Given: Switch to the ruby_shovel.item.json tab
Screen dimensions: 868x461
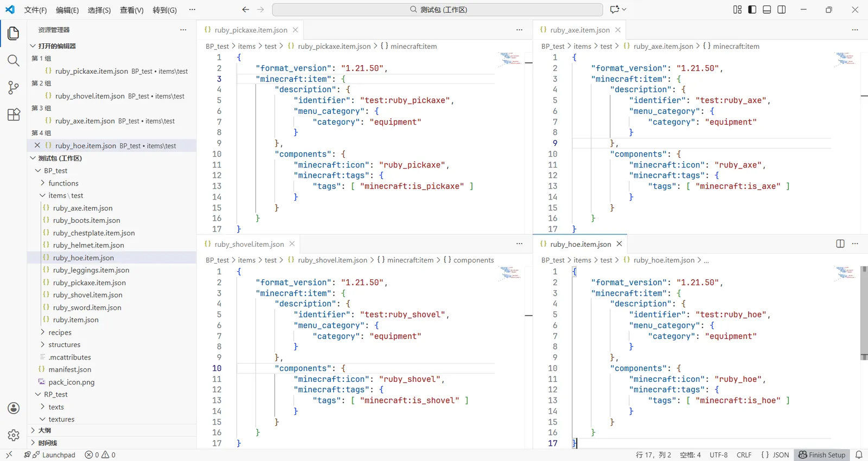Looking at the screenshot, I should 249,244.
